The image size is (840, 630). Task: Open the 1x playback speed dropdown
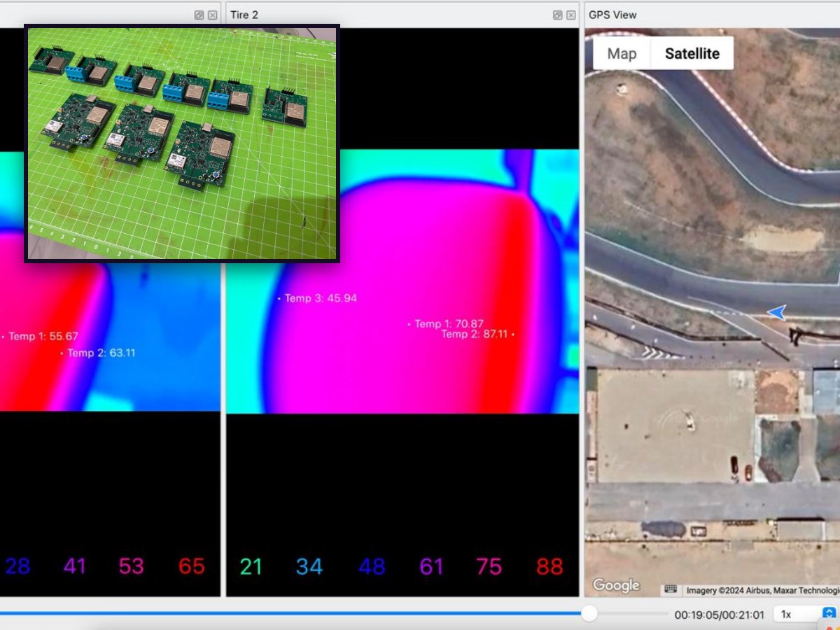806,614
